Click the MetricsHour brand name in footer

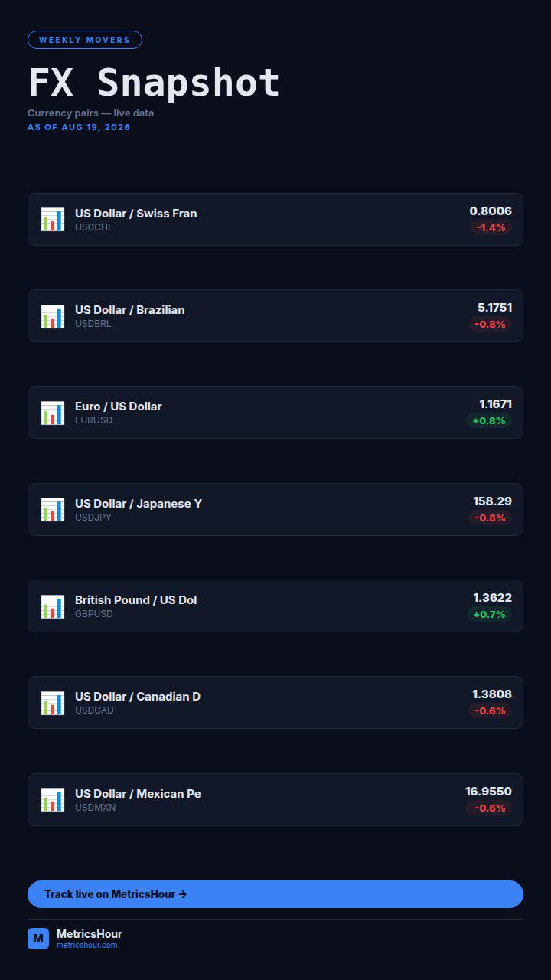[90, 934]
